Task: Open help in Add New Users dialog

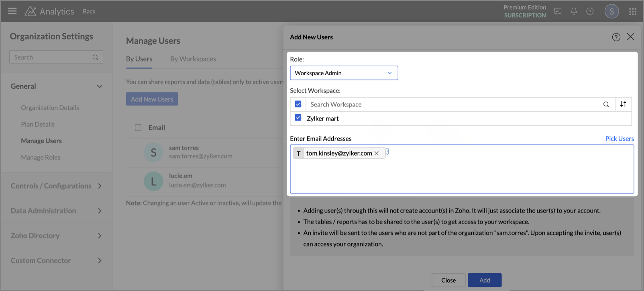Action: pyautogui.click(x=616, y=37)
